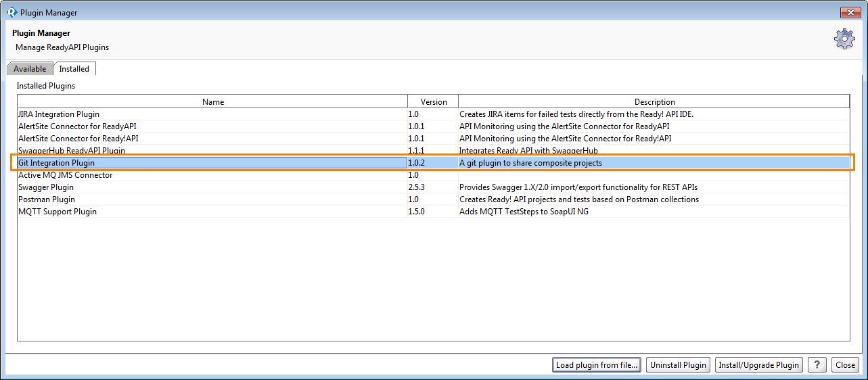Screen dimensions: 868x380
Task: Sort by the Name column header
Action: tap(212, 101)
